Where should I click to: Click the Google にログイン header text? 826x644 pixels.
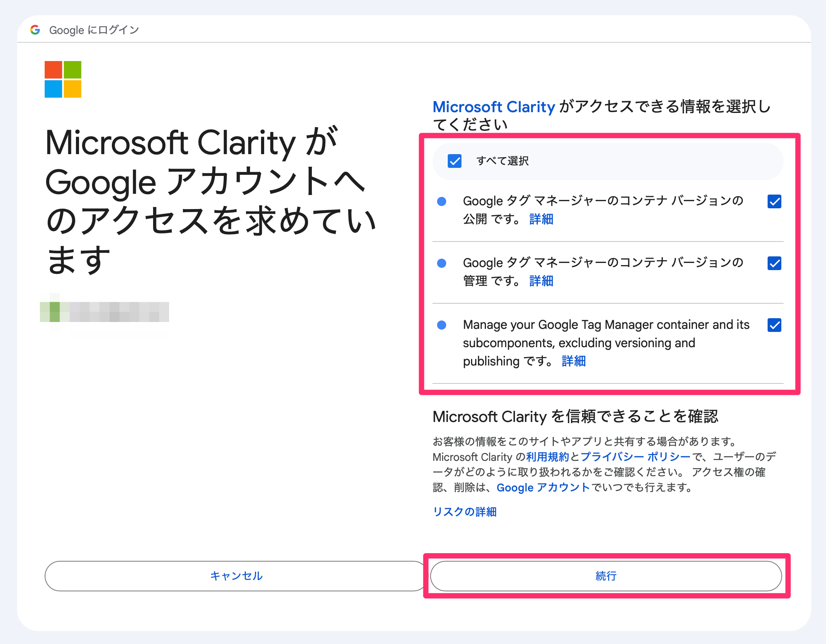(x=94, y=30)
